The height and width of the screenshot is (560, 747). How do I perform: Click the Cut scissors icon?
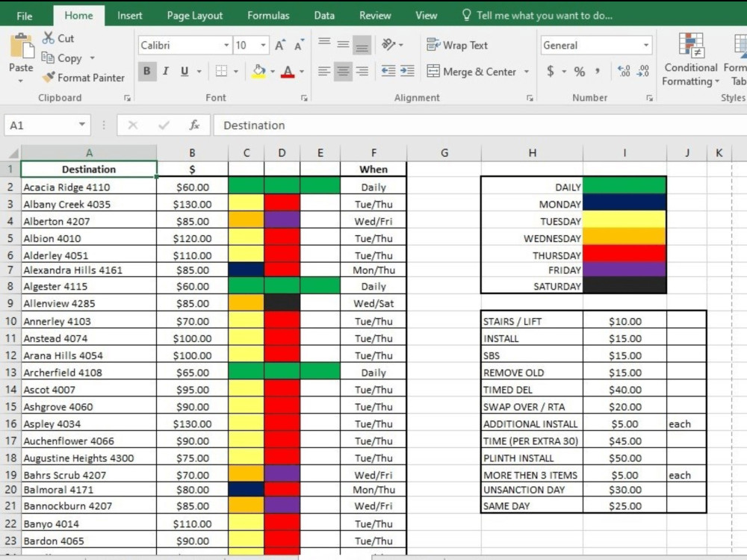click(48, 38)
